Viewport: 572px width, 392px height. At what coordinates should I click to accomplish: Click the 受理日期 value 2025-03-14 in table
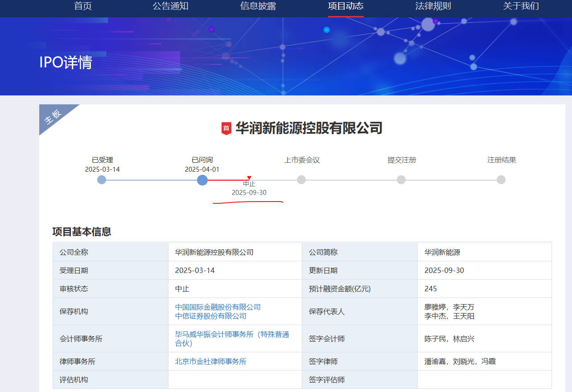tap(195, 270)
